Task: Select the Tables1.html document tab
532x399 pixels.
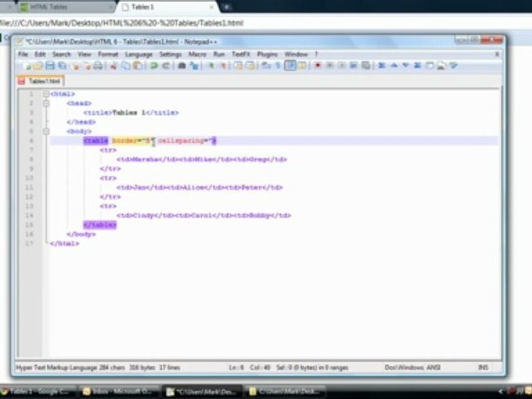Action: click(40, 81)
